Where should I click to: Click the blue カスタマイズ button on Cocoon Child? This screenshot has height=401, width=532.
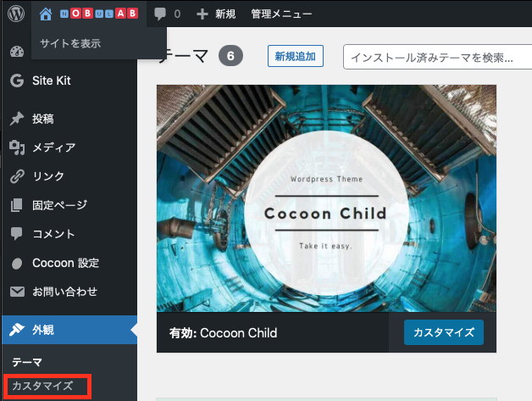click(x=444, y=332)
